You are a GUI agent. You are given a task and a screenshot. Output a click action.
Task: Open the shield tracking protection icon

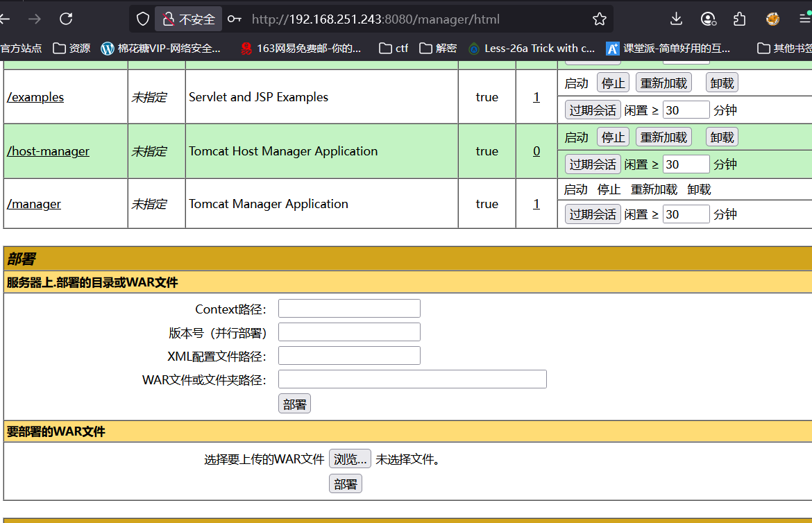[x=142, y=19]
